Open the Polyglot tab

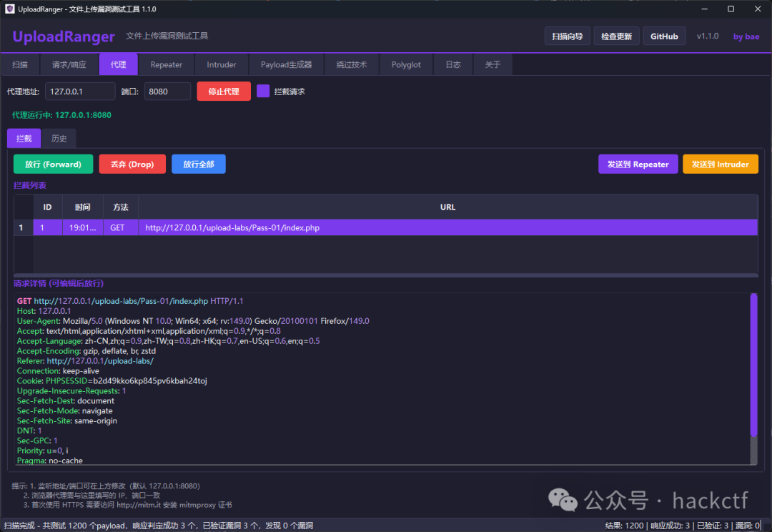[x=406, y=64]
